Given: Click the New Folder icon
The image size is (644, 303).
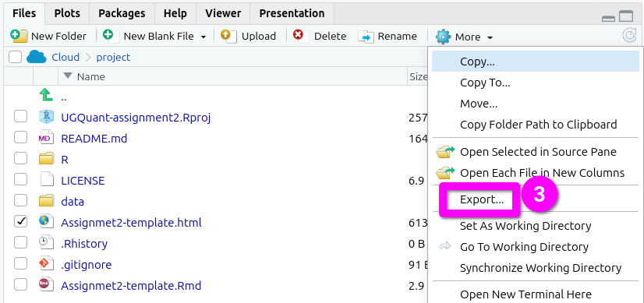Looking at the screenshot, I should [19, 36].
